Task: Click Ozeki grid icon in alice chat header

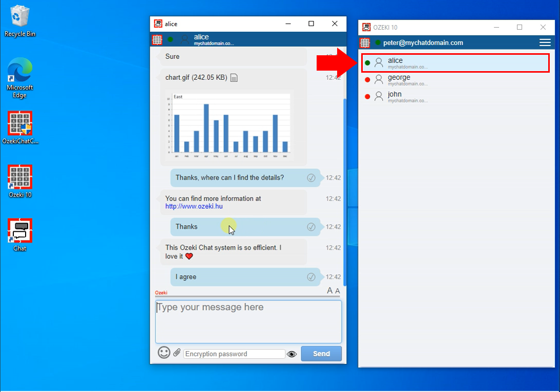Action: [x=157, y=39]
